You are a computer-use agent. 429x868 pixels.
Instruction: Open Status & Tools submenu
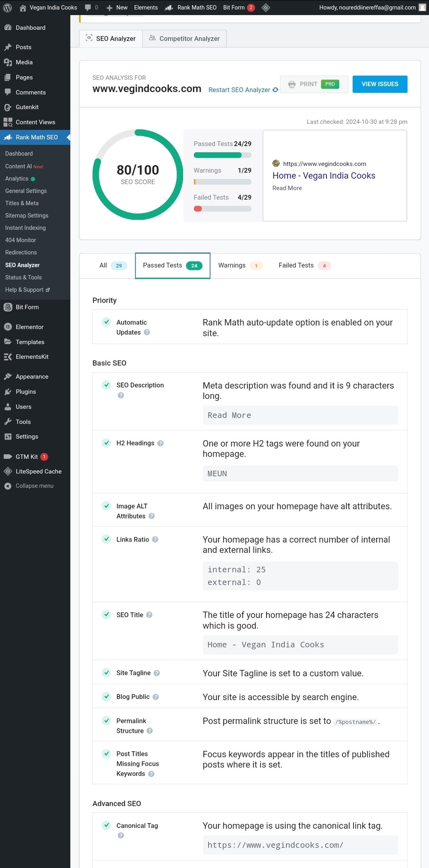pos(23,277)
